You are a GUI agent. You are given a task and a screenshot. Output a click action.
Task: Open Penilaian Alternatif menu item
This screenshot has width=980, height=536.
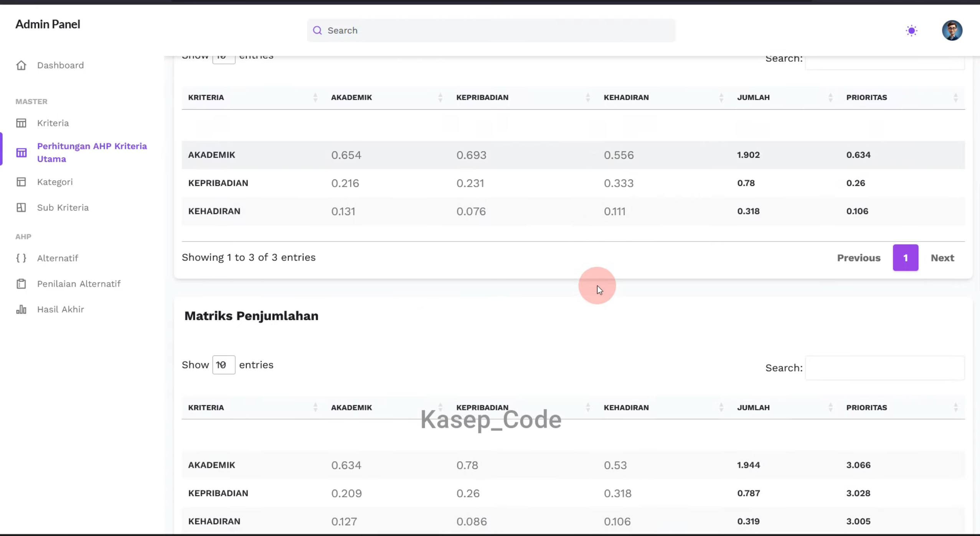click(79, 284)
